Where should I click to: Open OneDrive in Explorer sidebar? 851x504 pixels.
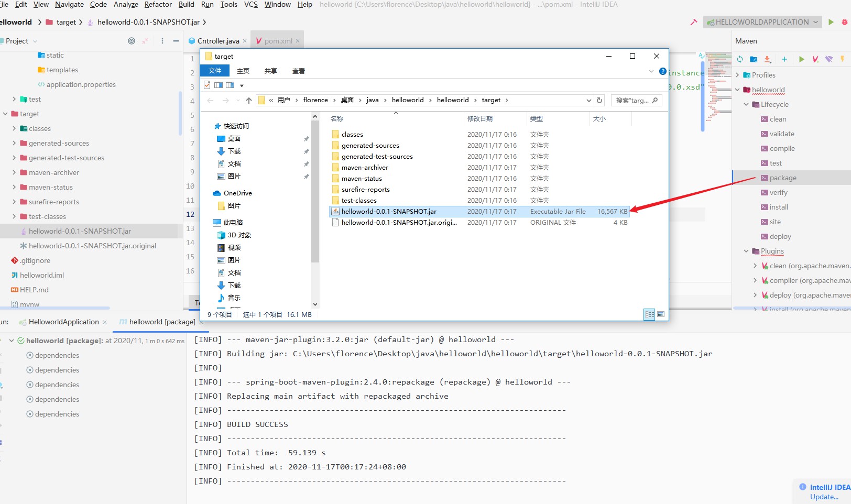click(238, 193)
